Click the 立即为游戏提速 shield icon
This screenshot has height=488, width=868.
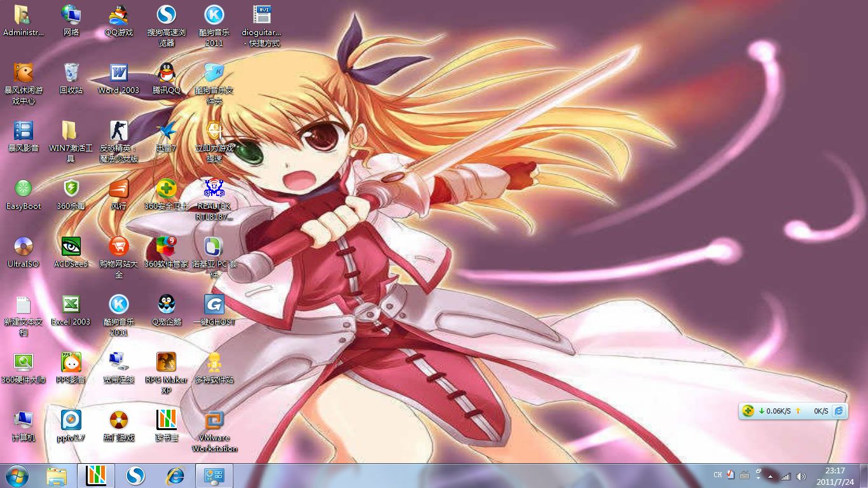point(214,141)
